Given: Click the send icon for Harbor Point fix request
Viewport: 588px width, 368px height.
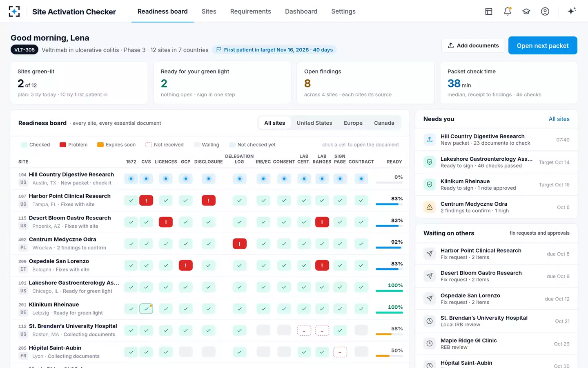Looking at the screenshot, I should (430, 254).
